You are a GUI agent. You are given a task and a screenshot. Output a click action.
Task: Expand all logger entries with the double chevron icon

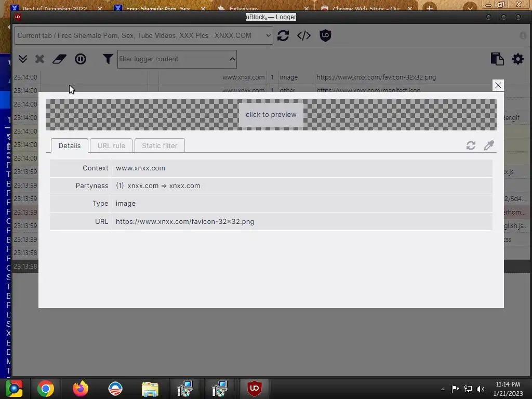coord(23,59)
